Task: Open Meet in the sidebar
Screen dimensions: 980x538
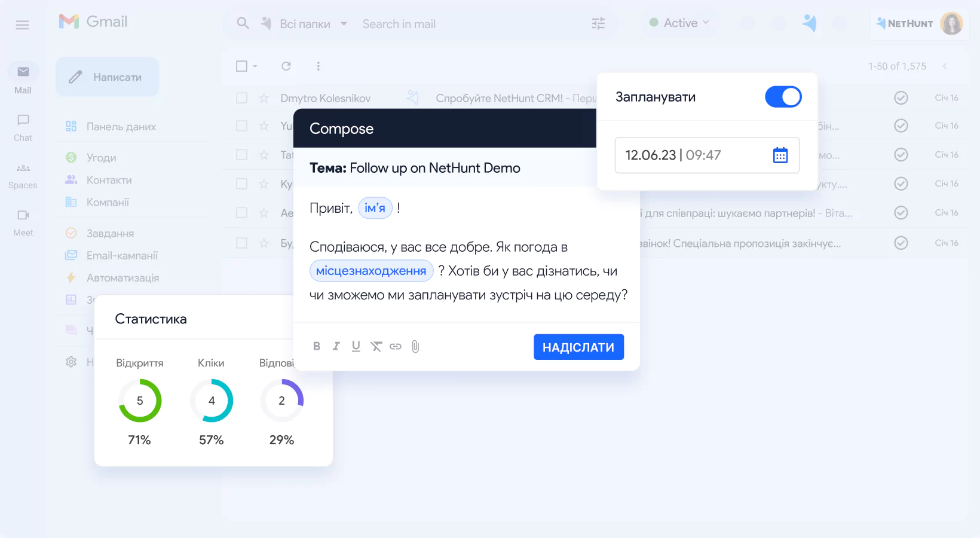Action: 23,222
